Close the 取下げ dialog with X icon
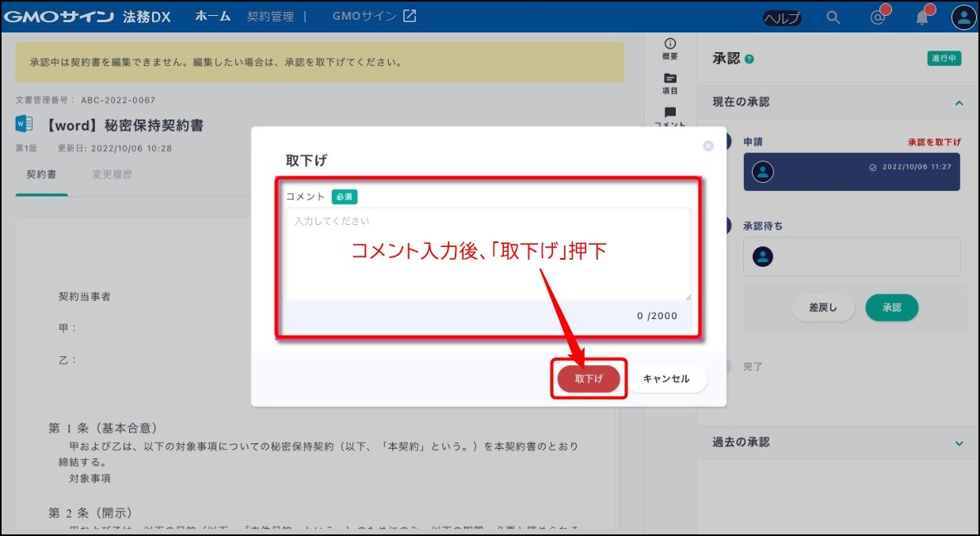980x536 pixels. pos(708,146)
